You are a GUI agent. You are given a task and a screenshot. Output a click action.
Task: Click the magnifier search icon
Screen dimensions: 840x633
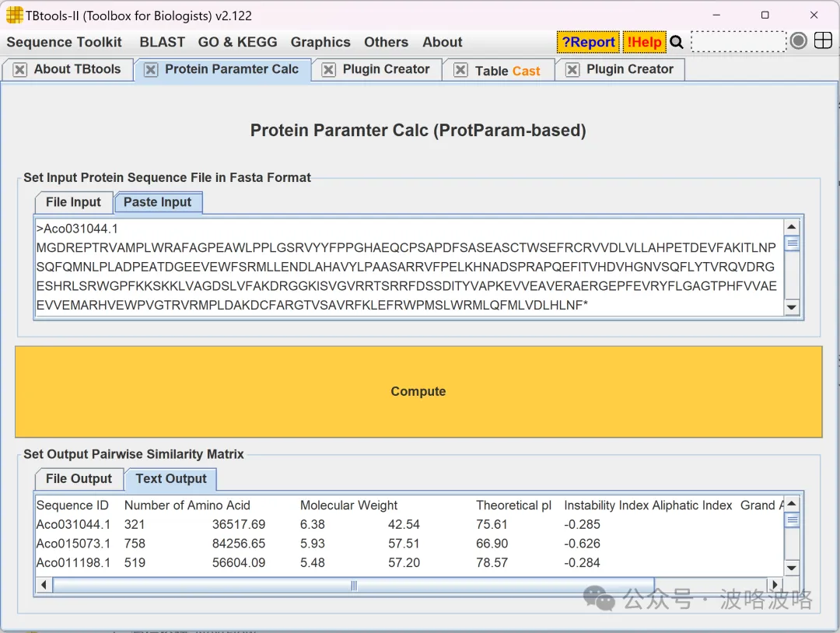tap(677, 42)
